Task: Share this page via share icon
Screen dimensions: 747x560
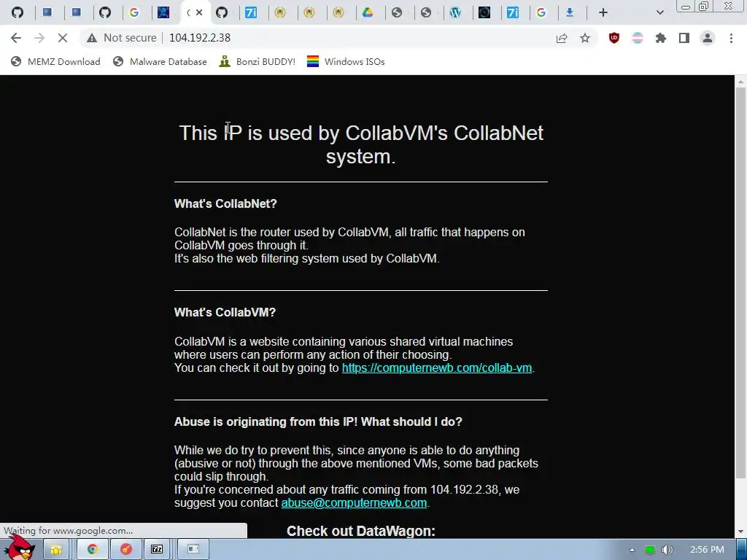Action: (x=562, y=38)
